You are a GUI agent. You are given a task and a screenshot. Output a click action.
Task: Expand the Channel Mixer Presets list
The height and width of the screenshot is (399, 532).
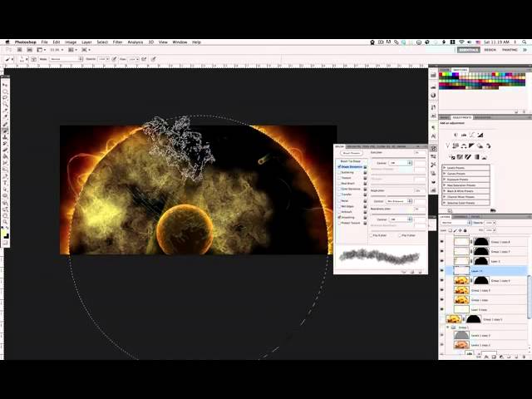tap(445, 197)
